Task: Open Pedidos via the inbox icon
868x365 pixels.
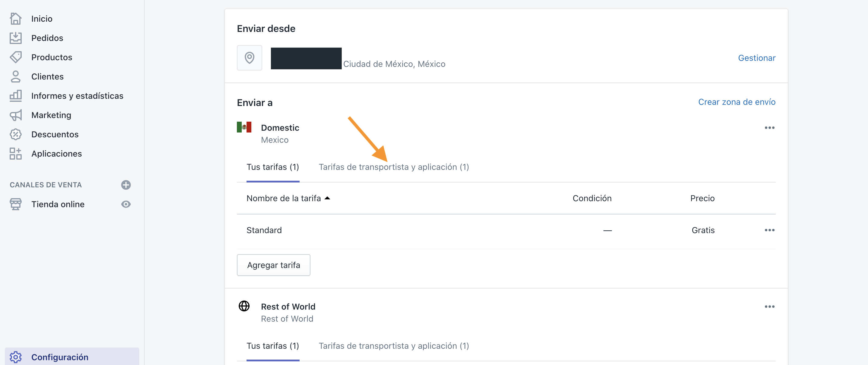Action: [x=15, y=38]
